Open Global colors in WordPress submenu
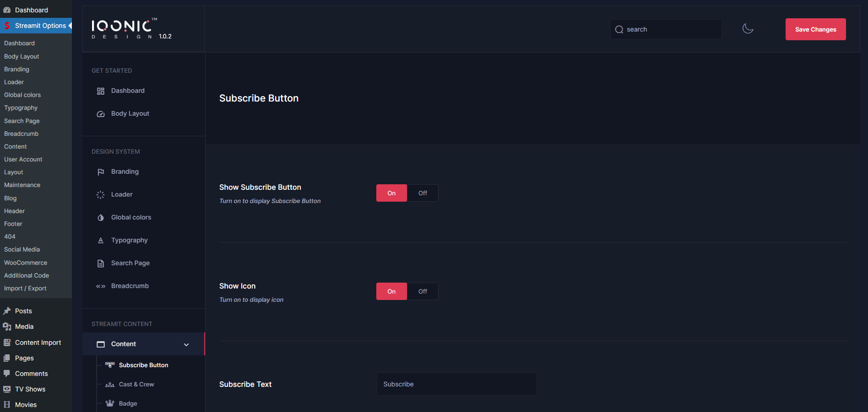The width and height of the screenshot is (868, 412). [22, 95]
